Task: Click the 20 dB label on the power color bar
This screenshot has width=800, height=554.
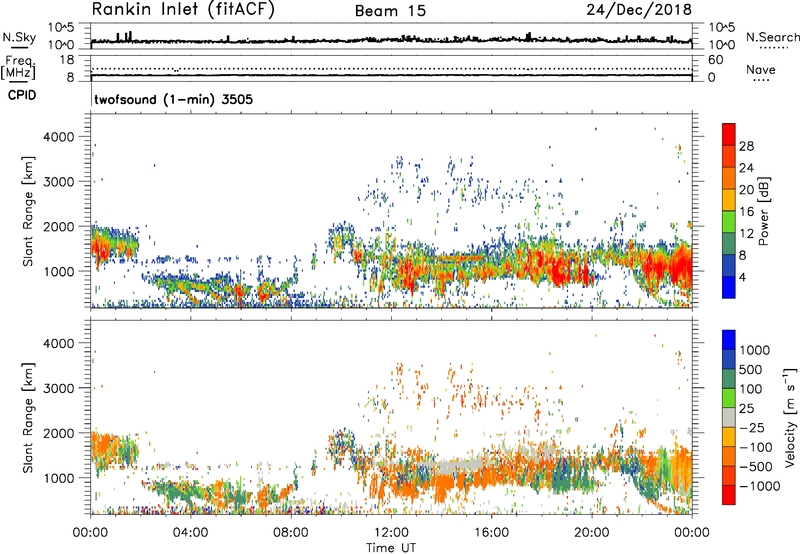Action: (x=746, y=190)
